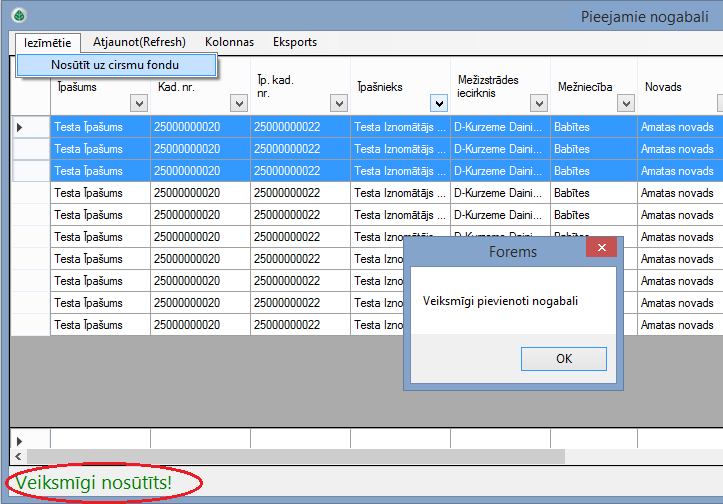Select the first row's current row indicator arrow
Viewport: 723px width, 504px height.
[x=20, y=127]
